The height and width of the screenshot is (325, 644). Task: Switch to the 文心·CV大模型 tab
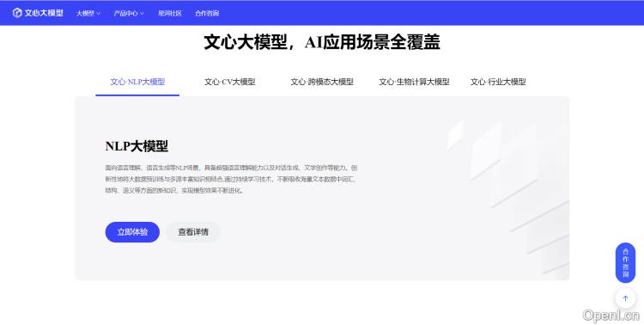[x=230, y=82]
